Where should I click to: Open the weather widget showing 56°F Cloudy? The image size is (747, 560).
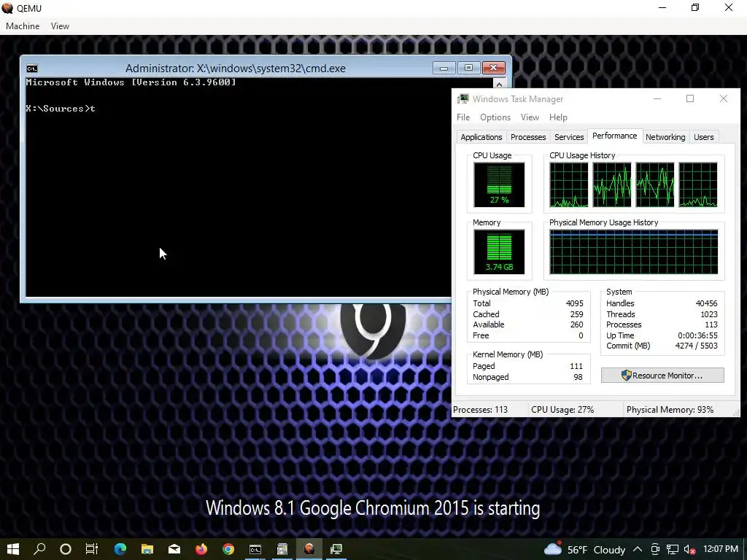tap(584, 549)
